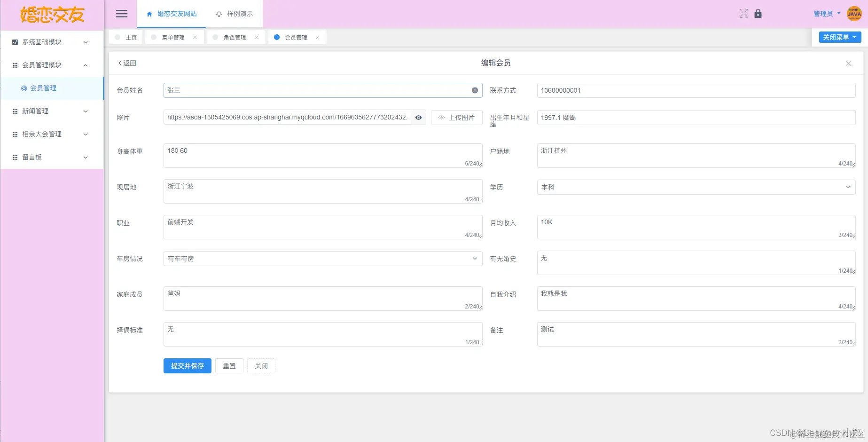Open the 关闭菜单 dropdown button
The height and width of the screenshot is (442, 868).
pos(840,37)
